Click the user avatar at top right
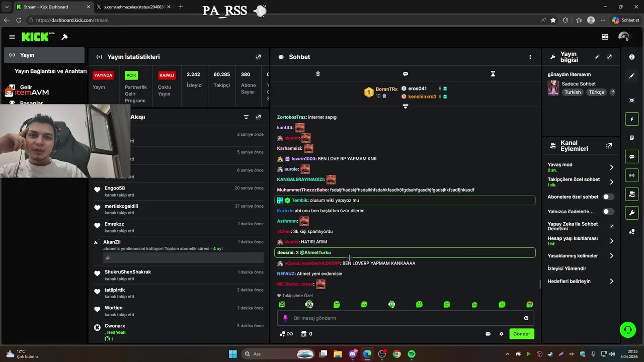Image resolution: width=644 pixels, height=362 pixels. coord(624,37)
